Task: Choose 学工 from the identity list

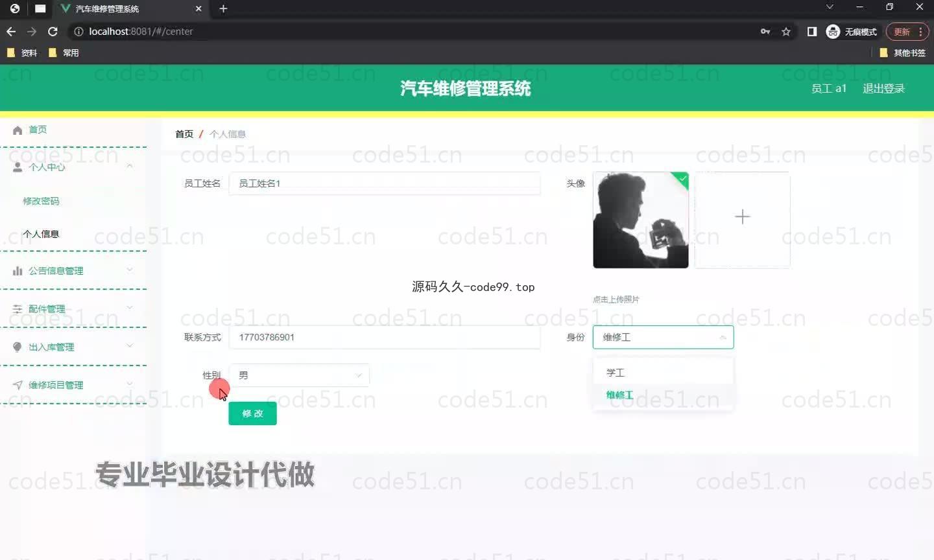Action: point(663,373)
